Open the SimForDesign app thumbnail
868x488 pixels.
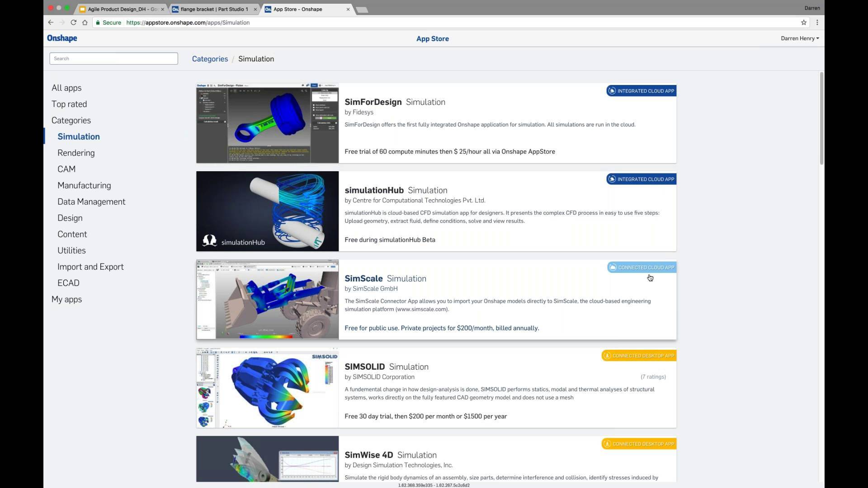267,123
